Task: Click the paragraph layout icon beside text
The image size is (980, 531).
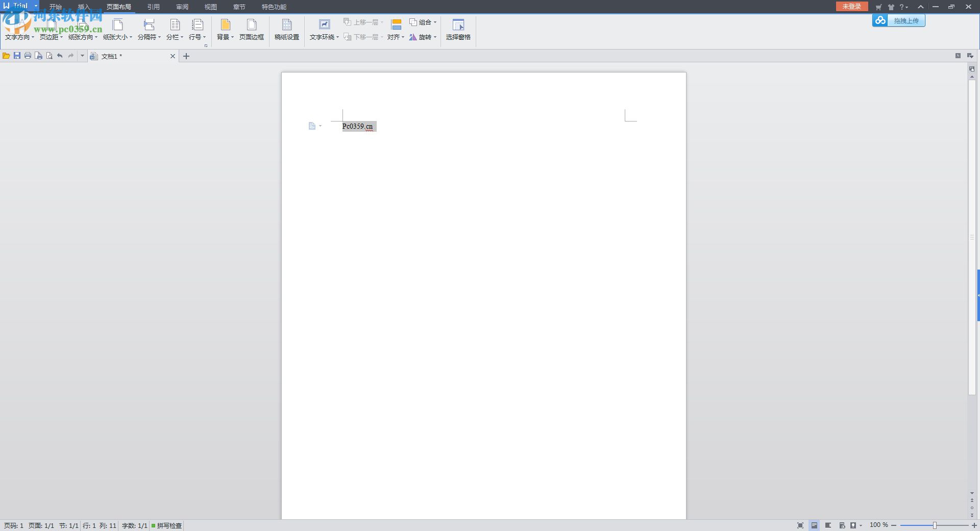Action: coord(312,126)
